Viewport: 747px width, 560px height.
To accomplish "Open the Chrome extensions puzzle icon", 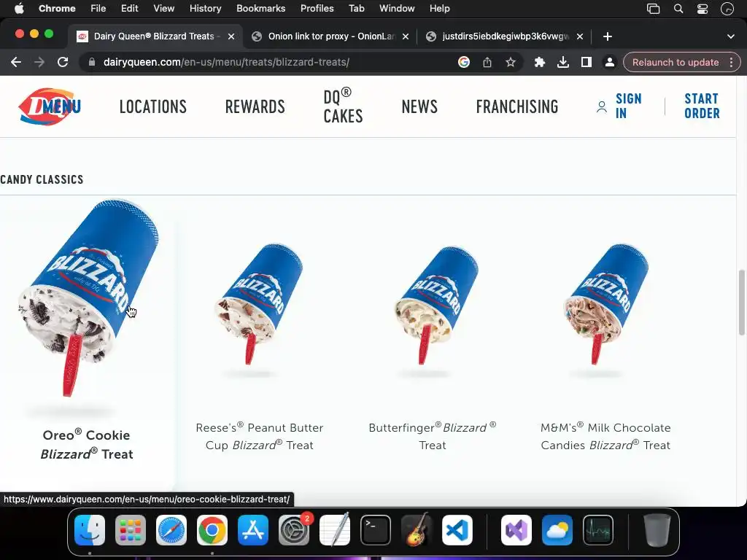I will (539, 62).
